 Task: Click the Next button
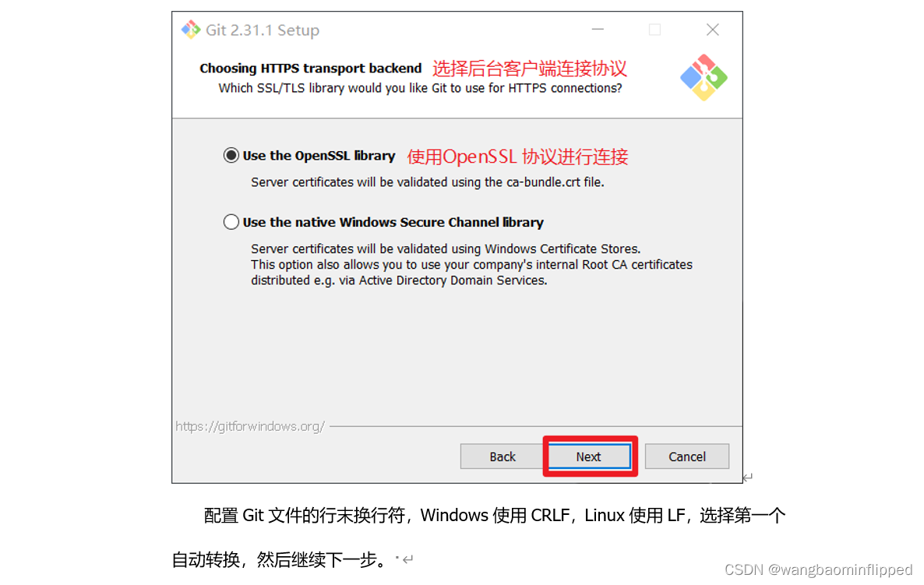coord(589,456)
